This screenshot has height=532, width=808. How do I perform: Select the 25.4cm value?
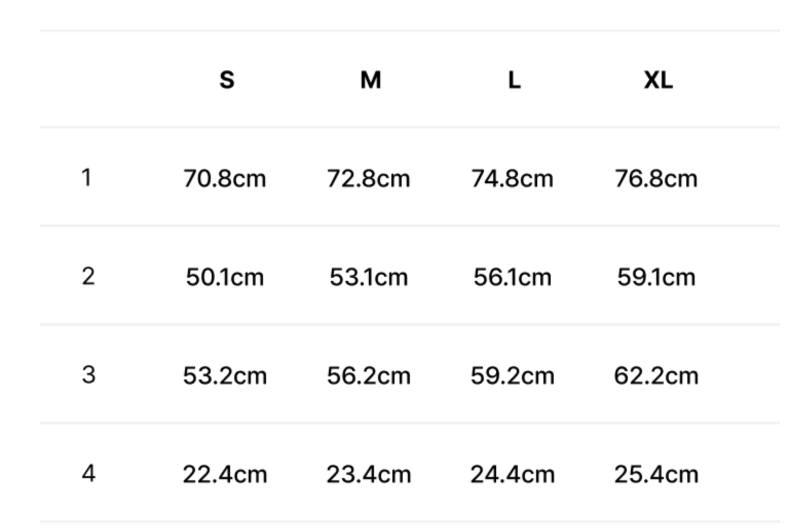pyautogui.click(x=656, y=474)
